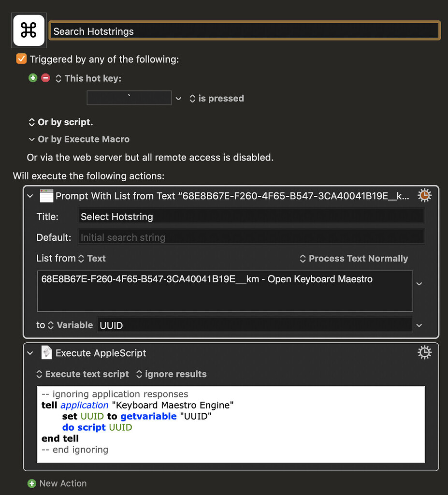The width and height of the screenshot is (448, 495).
Task: Click the macro command-key icon
Action: (29, 30)
